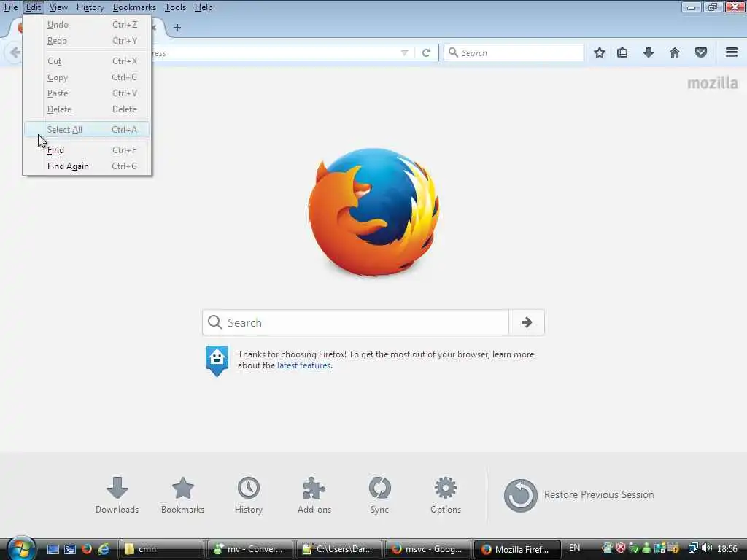This screenshot has width=747, height=560.
Task: Open the downloads arrow in navigation toolbar
Action: [648, 52]
